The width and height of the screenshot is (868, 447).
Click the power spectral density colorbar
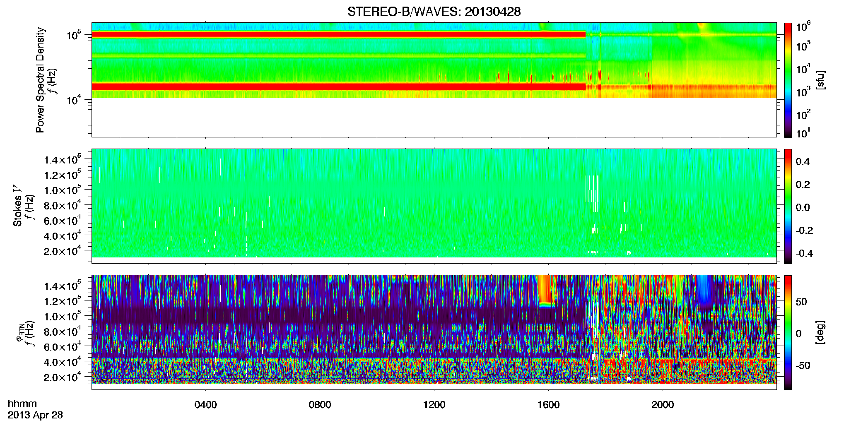coord(788,80)
